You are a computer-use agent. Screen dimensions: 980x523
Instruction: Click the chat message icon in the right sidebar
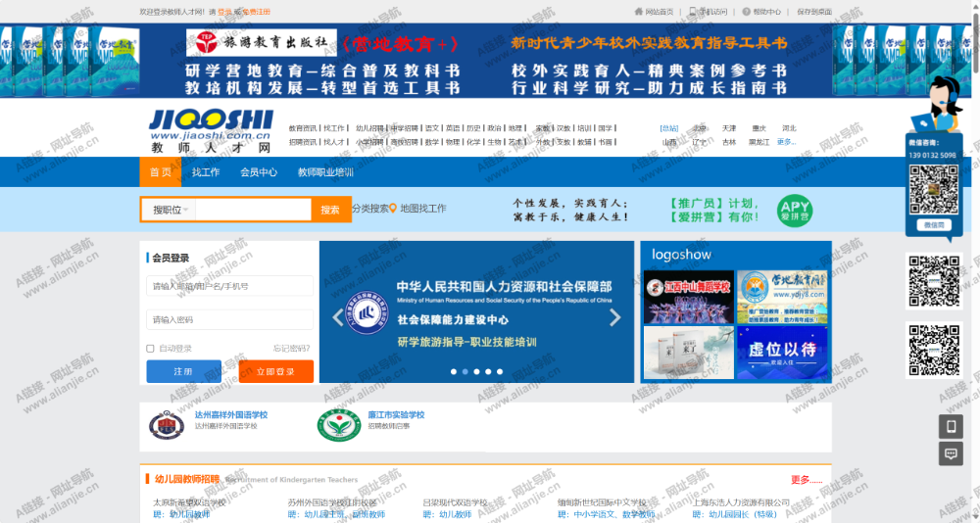[x=951, y=453]
